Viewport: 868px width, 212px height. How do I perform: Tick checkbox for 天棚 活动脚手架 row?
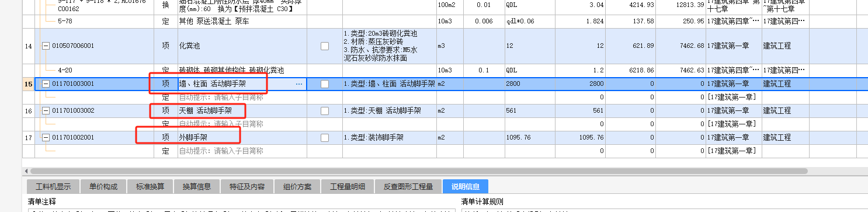(x=325, y=110)
